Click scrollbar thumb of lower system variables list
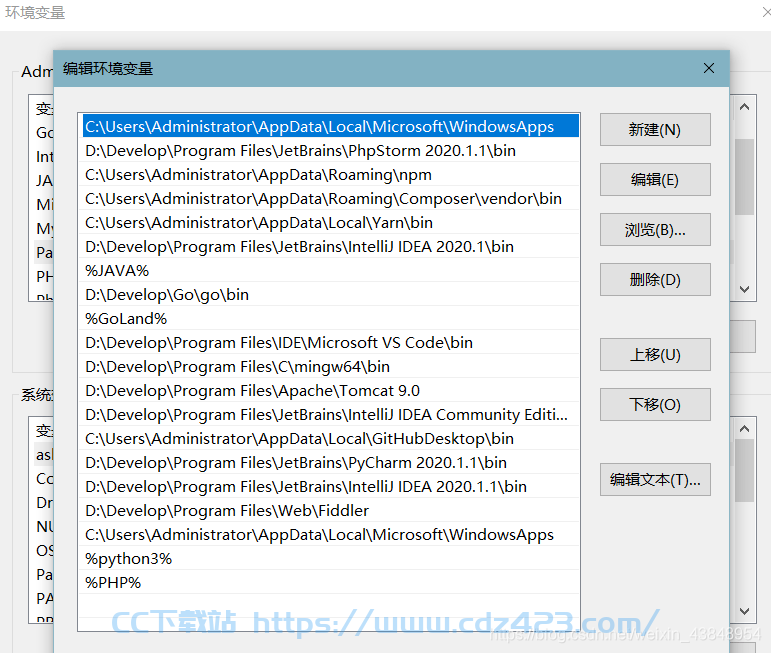The height and width of the screenshot is (653, 771). coord(744,471)
